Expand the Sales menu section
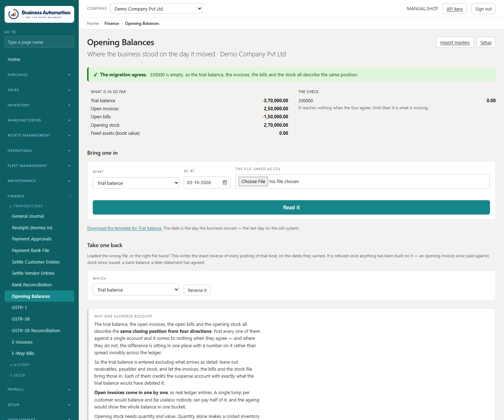Viewport: 504px width, 420px height. point(39,90)
